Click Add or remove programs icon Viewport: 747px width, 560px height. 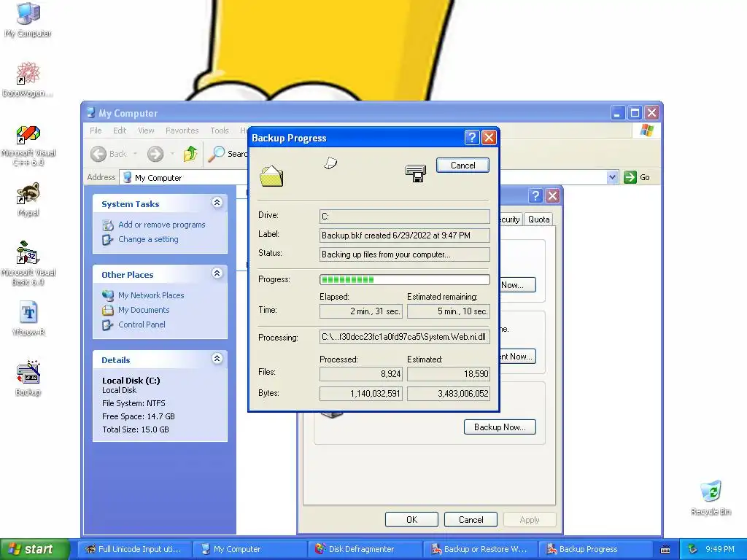pos(108,225)
